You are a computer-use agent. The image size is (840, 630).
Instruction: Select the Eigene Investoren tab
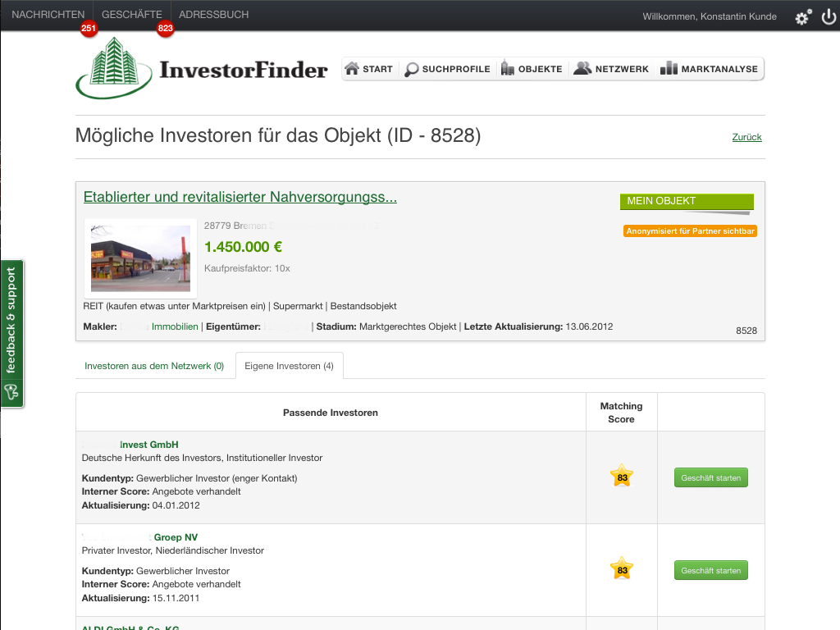(289, 366)
